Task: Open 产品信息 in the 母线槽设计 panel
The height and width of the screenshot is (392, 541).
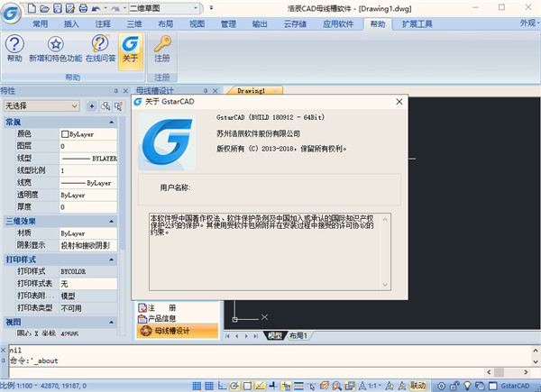Action: [157, 319]
